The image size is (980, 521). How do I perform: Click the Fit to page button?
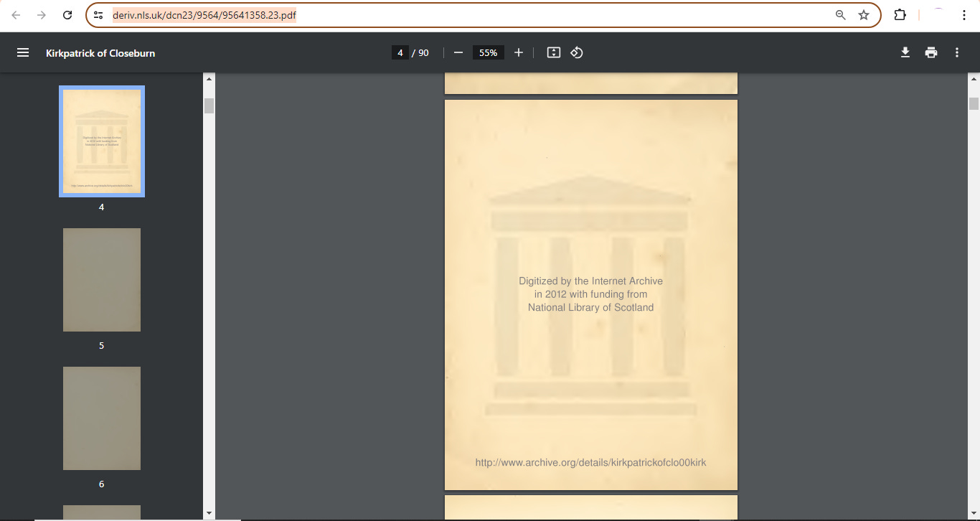(553, 52)
